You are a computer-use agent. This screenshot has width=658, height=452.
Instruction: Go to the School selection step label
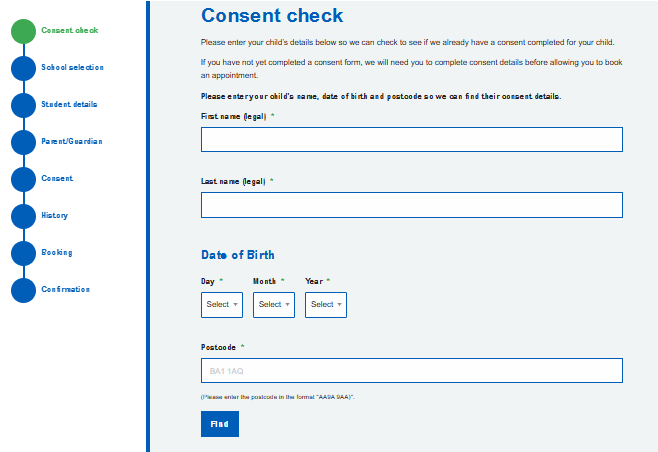click(x=72, y=68)
